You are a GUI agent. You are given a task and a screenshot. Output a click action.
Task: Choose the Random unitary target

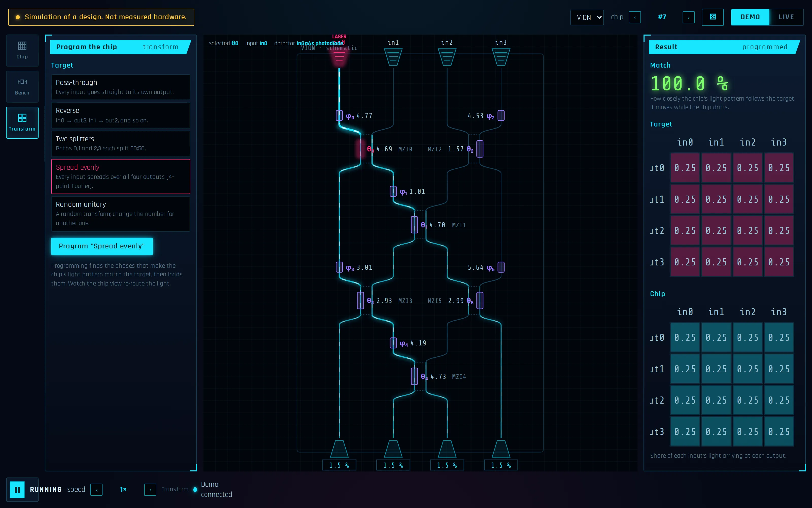click(x=121, y=214)
